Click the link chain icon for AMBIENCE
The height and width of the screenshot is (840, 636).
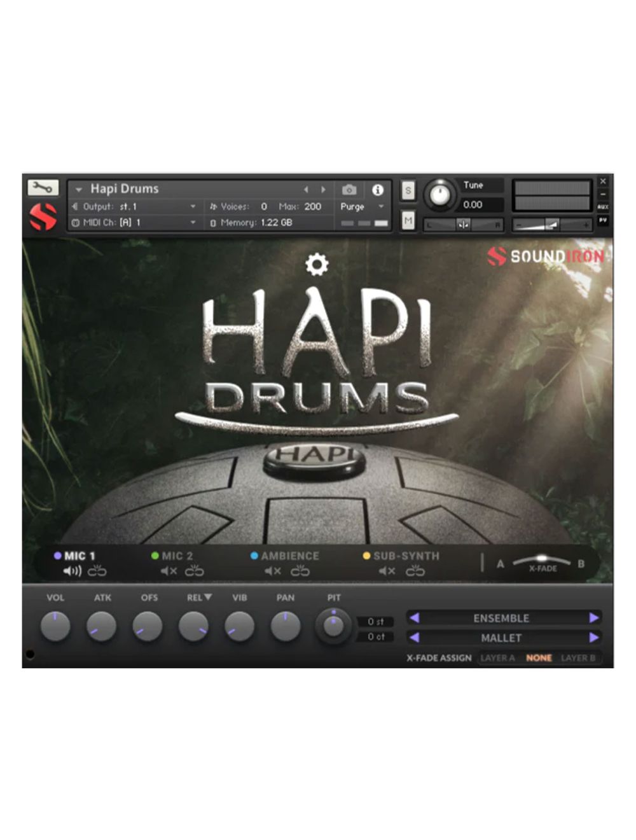(301, 571)
